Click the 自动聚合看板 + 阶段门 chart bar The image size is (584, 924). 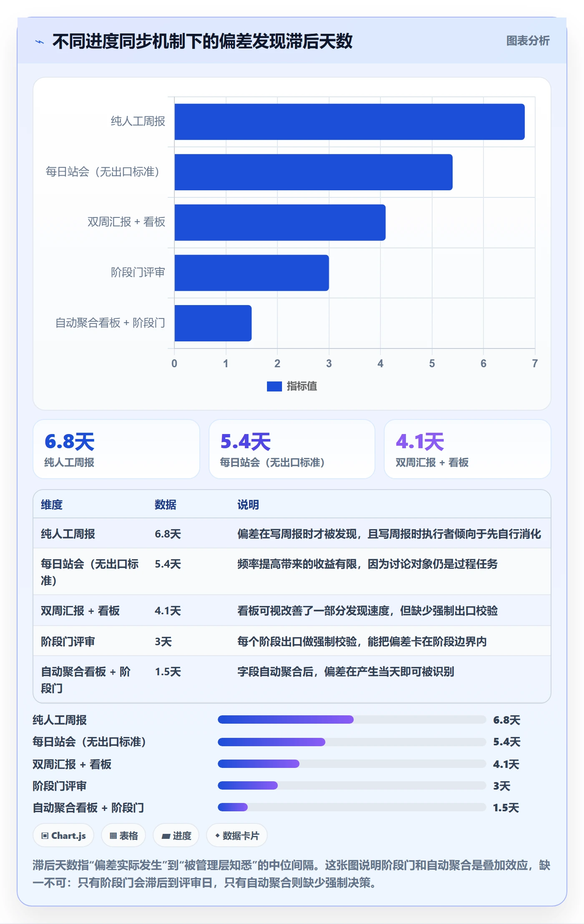pos(213,323)
